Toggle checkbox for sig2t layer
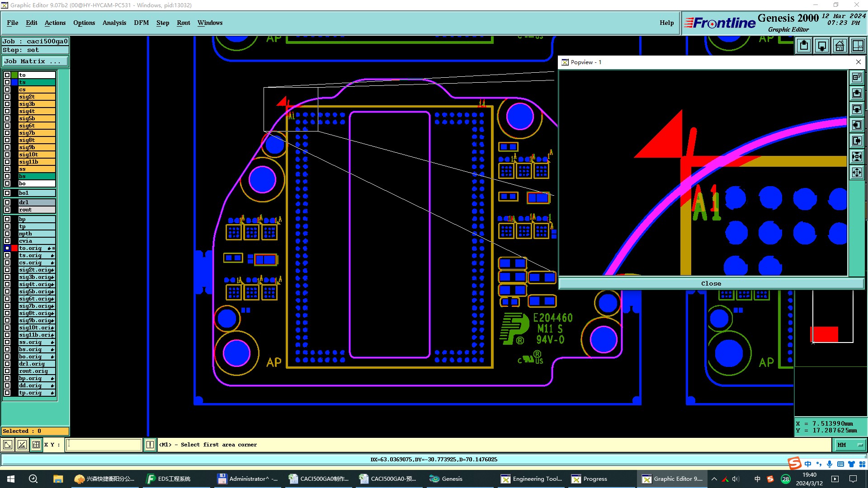This screenshot has width=868, height=488. click(7, 97)
